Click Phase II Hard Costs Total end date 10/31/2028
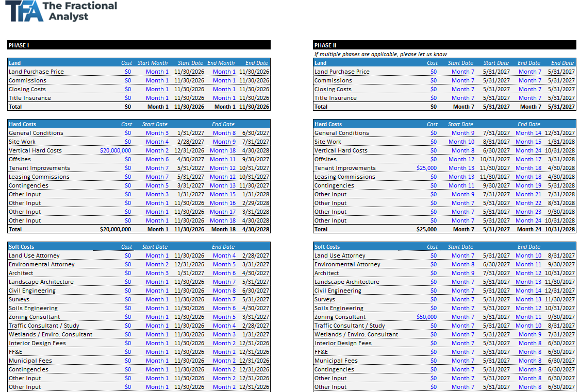This screenshot has width=580, height=392. pyautogui.click(x=560, y=229)
